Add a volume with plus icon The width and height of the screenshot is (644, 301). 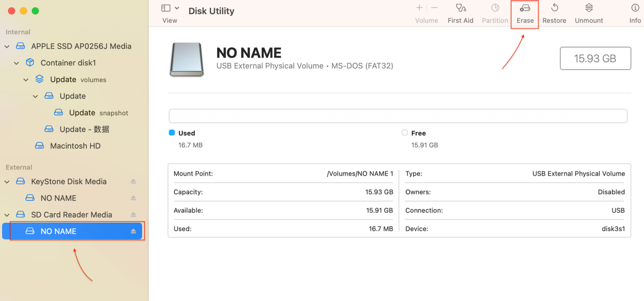click(x=419, y=8)
